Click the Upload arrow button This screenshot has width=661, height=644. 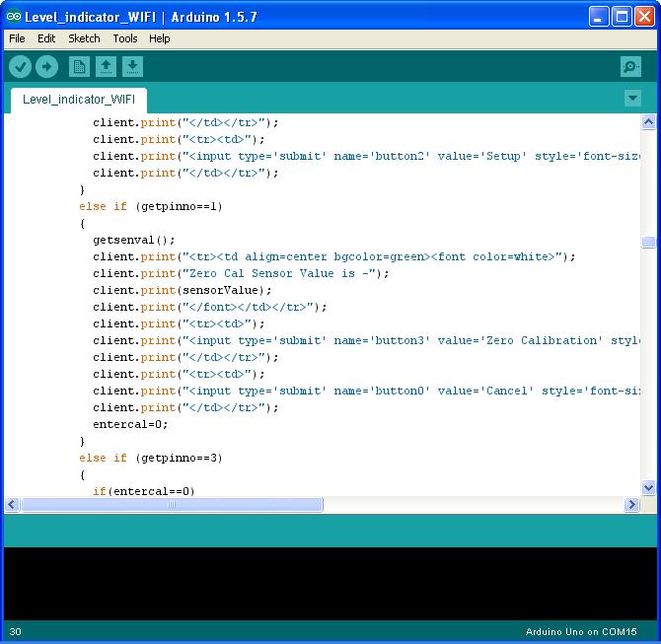click(46, 67)
